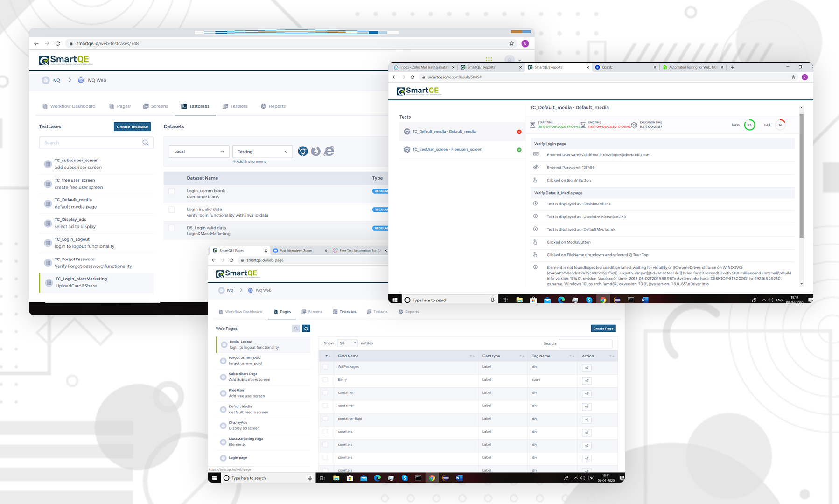Screen dimensions: 839x504
Task: Open the profile avatar in Testcases browser window
Action: pos(525,43)
